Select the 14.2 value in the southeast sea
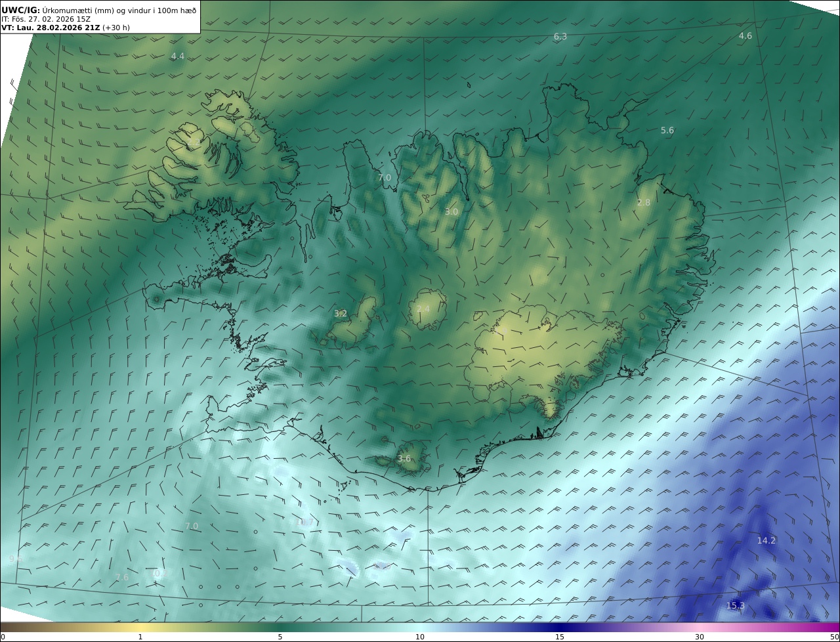This screenshot has height=642, width=840. [x=766, y=541]
